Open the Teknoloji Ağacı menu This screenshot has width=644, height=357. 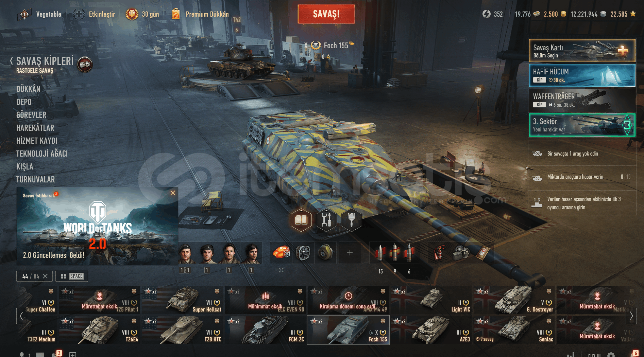click(x=42, y=154)
